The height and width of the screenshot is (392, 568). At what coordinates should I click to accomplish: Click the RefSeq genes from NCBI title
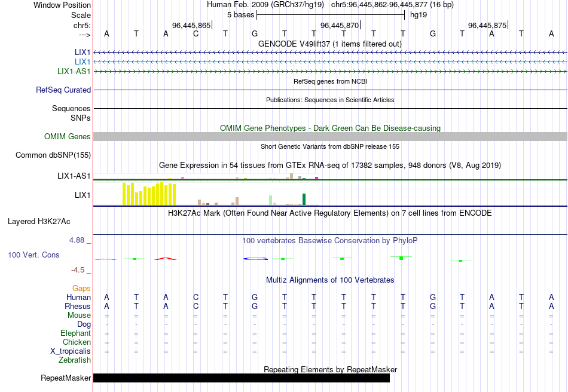[x=331, y=81]
